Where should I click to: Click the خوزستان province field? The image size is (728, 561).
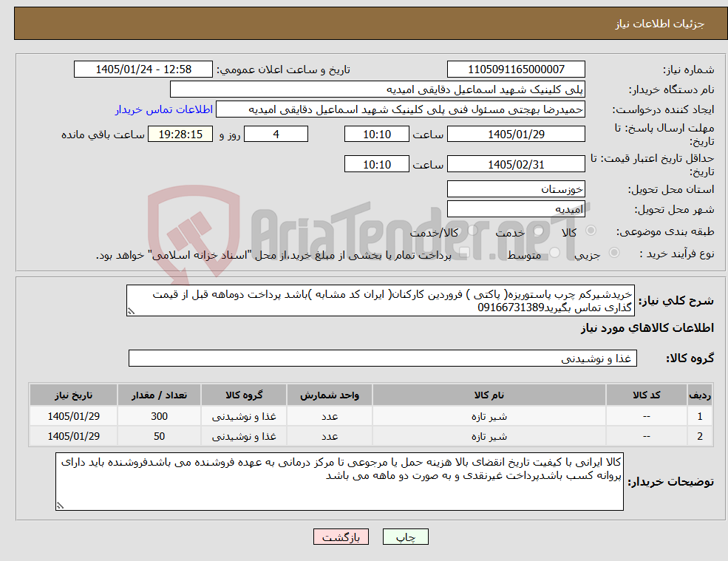pos(516,189)
